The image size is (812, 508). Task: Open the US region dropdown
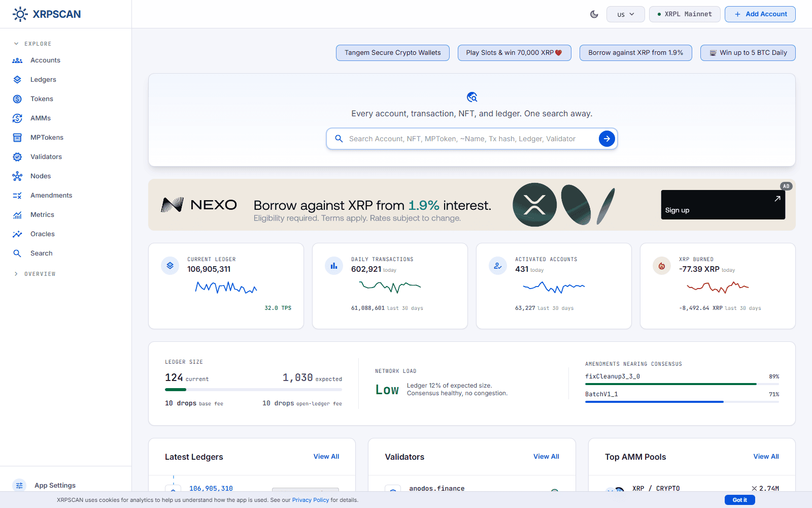626,14
